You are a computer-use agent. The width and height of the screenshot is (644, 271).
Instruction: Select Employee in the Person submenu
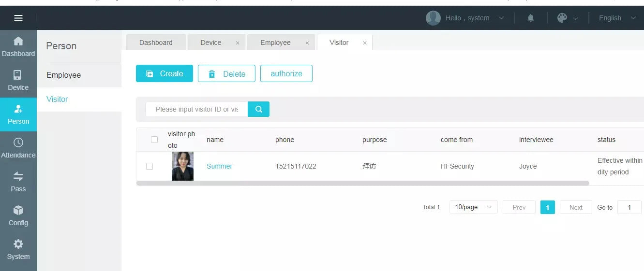point(64,75)
